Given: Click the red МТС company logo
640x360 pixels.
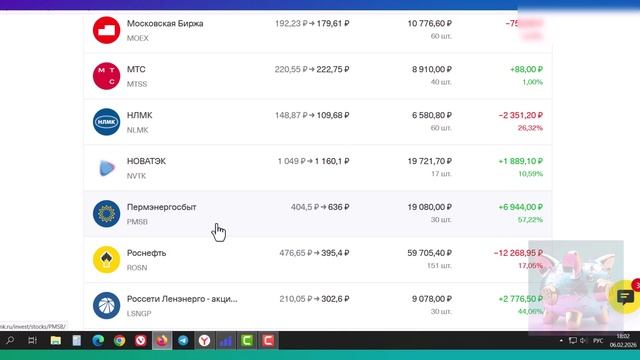Looking at the screenshot, I should point(106,76).
